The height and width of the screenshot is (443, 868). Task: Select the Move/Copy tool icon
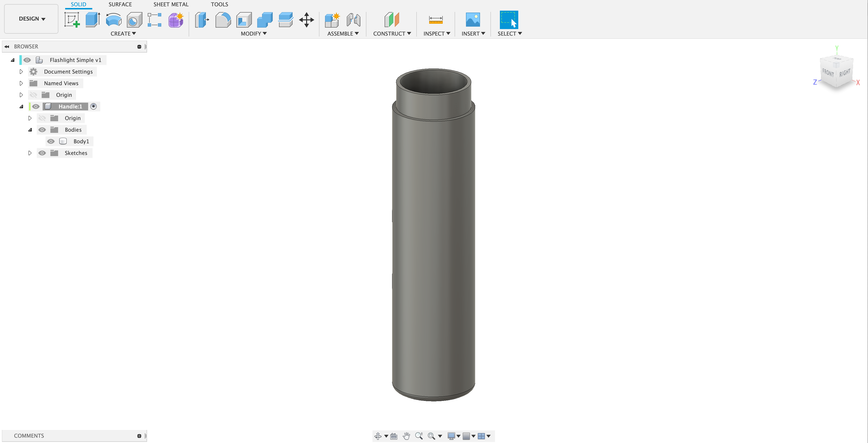(x=307, y=20)
